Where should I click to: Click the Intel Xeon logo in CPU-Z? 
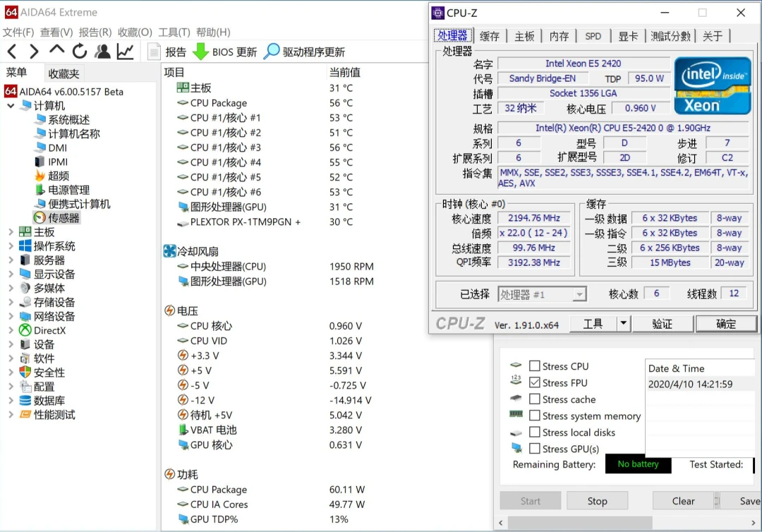tap(713, 86)
